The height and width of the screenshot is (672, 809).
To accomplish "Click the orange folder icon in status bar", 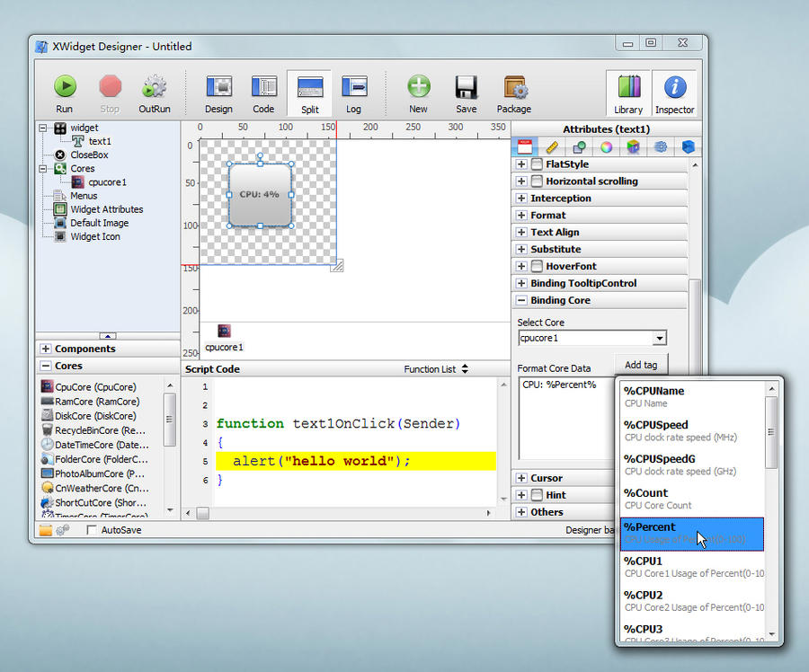I will (x=46, y=530).
